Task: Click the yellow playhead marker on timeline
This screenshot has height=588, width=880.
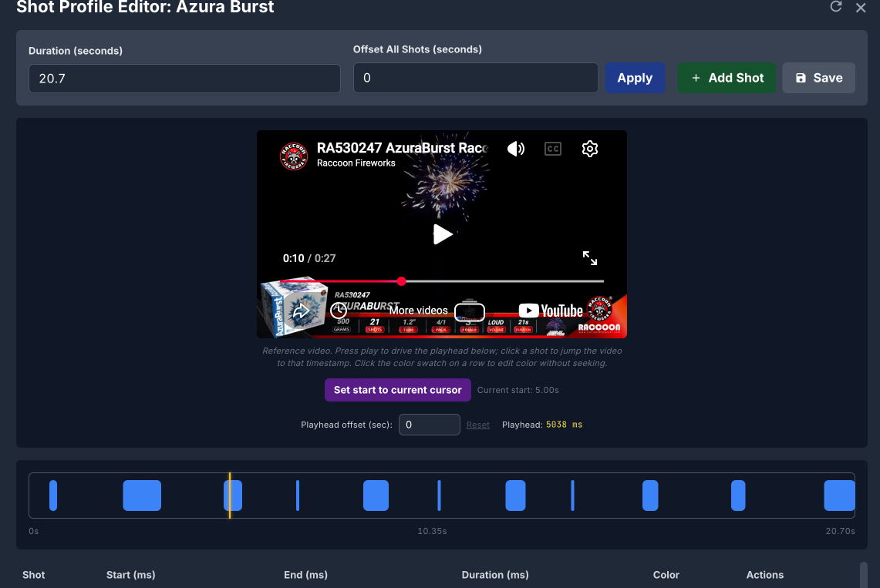Action: [x=230, y=496]
